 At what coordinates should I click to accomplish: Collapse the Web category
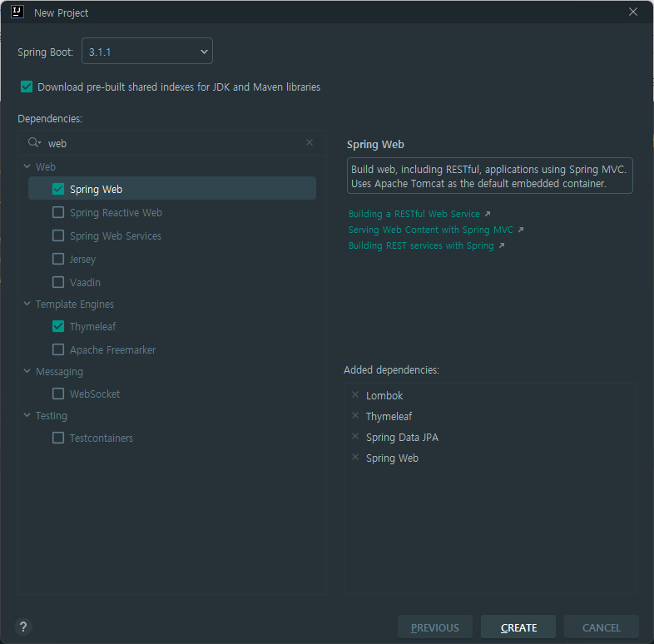click(27, 166)
